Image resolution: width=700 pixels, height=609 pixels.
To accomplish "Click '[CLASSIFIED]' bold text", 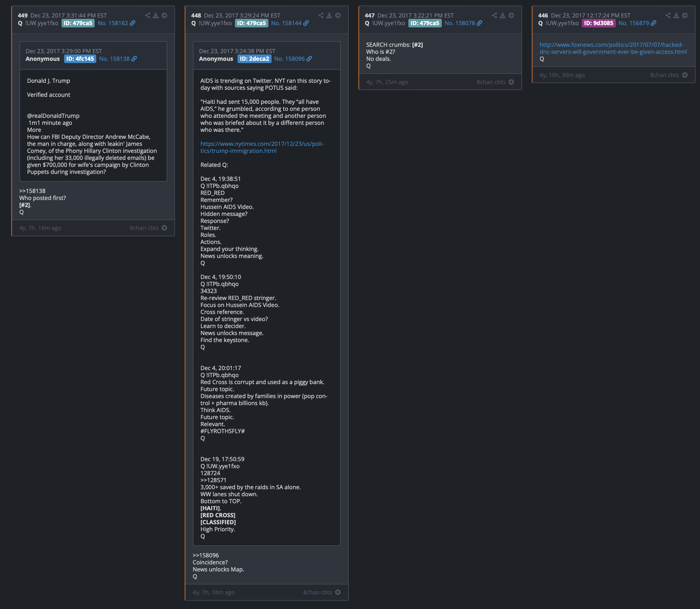I will click(218, 522).
